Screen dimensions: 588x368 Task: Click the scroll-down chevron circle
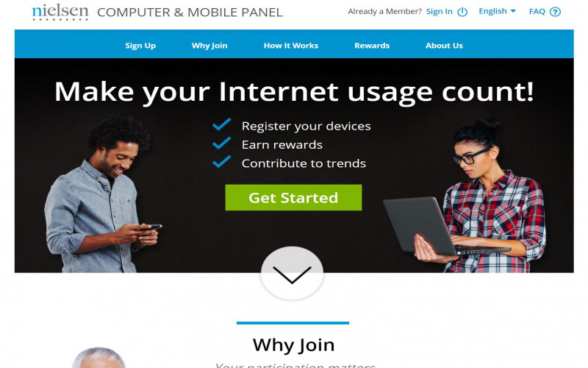[x=292, y=273]
